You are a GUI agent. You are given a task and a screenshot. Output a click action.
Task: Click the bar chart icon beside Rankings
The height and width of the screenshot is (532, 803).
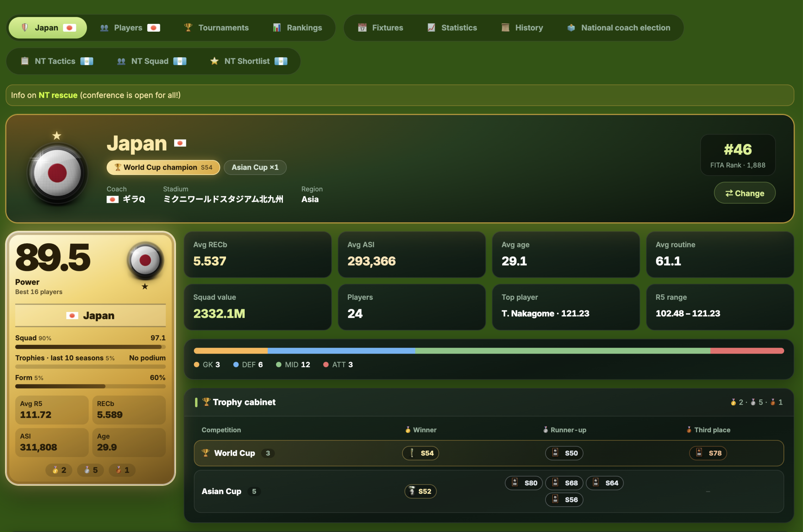[x=277, y=28]
